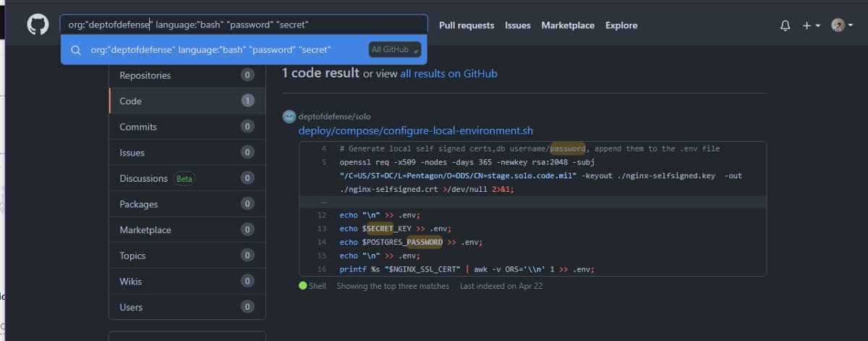Show Wikis search results
The image size is (868, 341).
coord(130,282)
